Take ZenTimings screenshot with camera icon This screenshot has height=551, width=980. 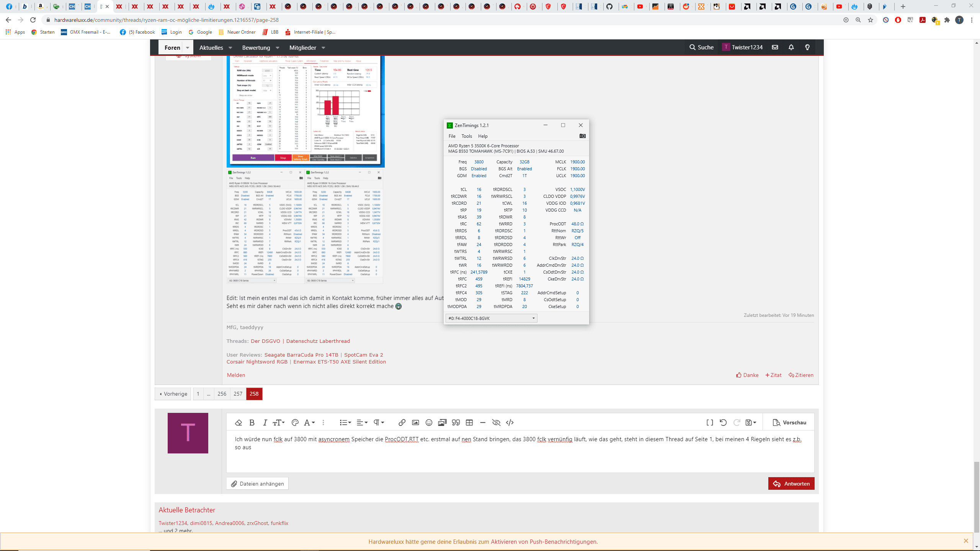coord(583,136)
